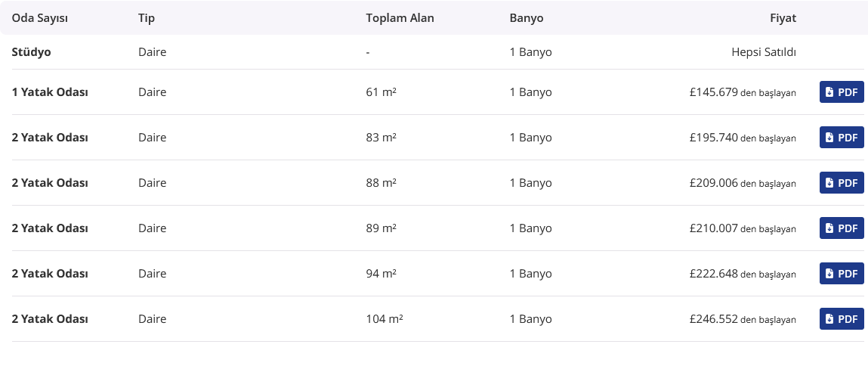Click the £222.648 price text
The width and height of the screenshot is (868, 366).
click(713, 274)
